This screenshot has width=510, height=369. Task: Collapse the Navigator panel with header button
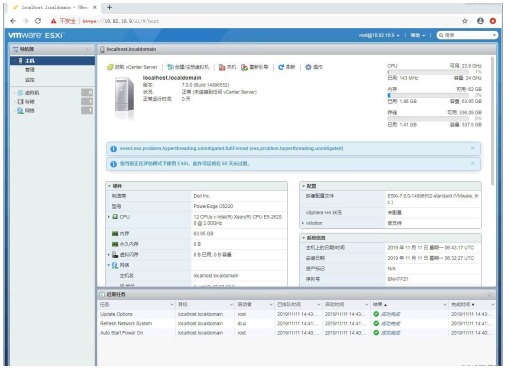pos(88,49)
